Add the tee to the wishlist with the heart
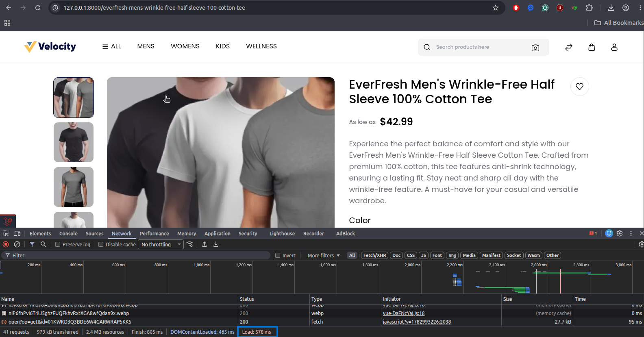 [x=580, y=87]
